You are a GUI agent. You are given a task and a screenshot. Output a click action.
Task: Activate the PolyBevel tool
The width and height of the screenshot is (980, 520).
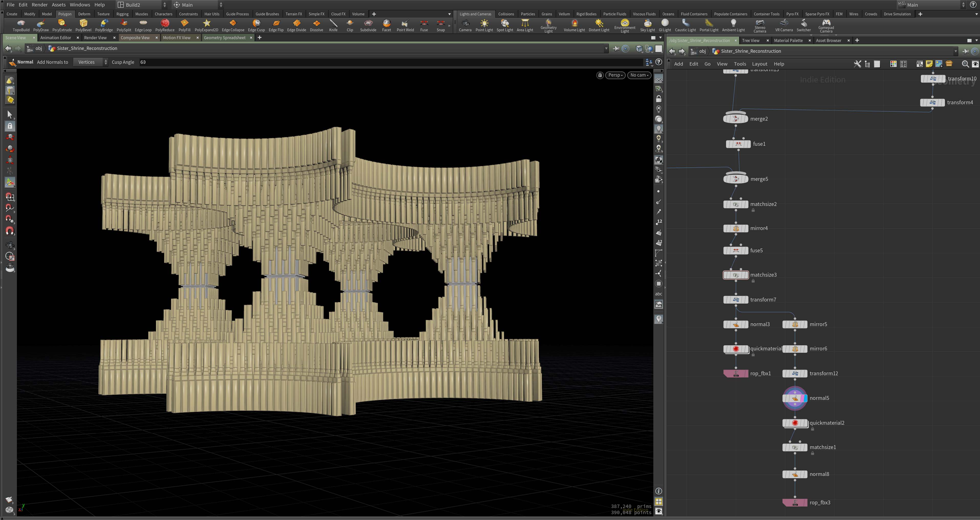coord(83,26)
